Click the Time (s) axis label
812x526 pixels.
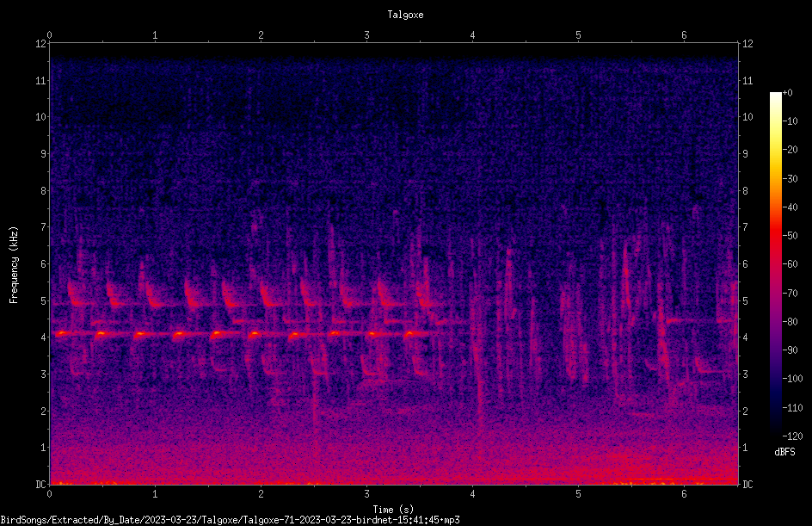click(393, 510)
